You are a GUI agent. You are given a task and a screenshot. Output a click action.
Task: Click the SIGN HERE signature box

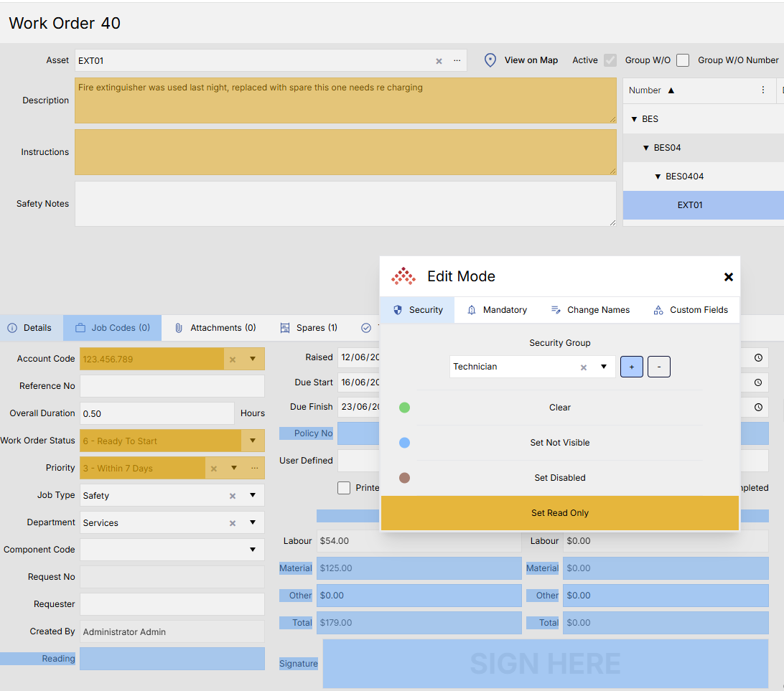click(546, 664)
